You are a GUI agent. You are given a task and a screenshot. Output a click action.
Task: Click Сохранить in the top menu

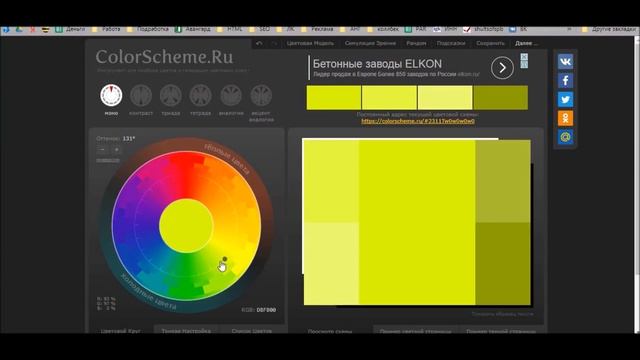[x=490, y=43]
